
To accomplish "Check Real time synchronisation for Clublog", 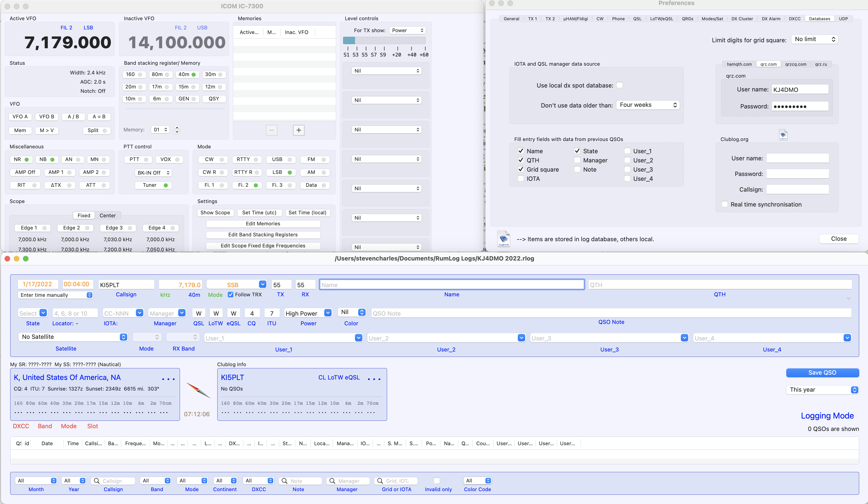I will 725,204.
